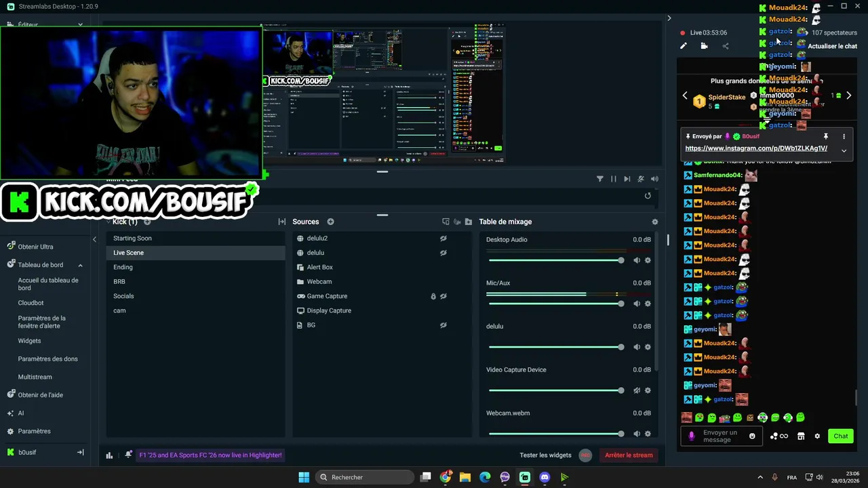Open the stats bar-chart icon in footer

pos(109,455)
